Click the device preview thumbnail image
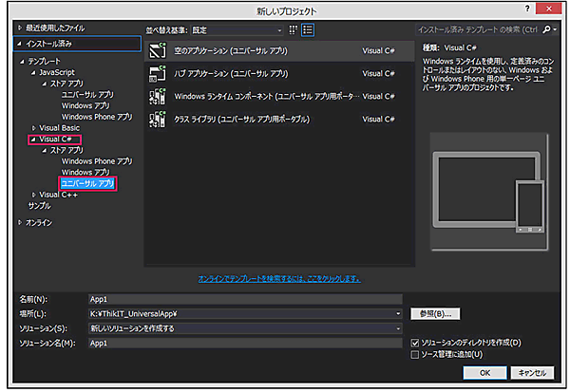The image size is (570, 392). pos(489,192)
